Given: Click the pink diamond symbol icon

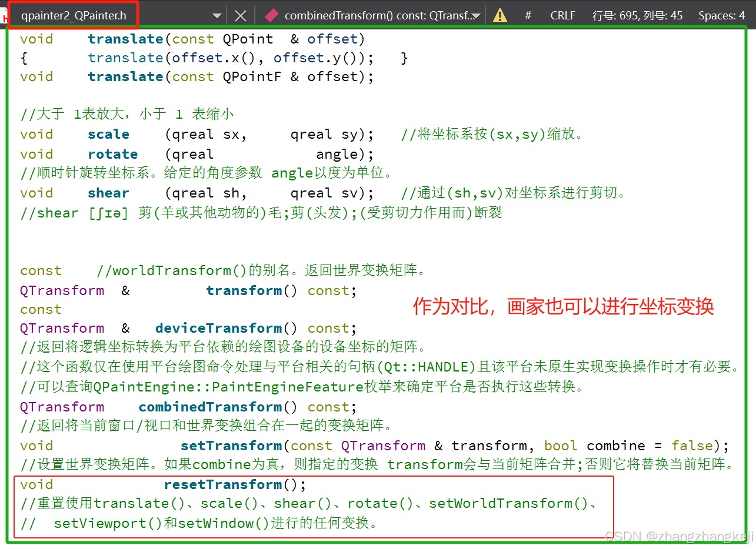Looking at the screenshot, I should (x=272, y=16).
